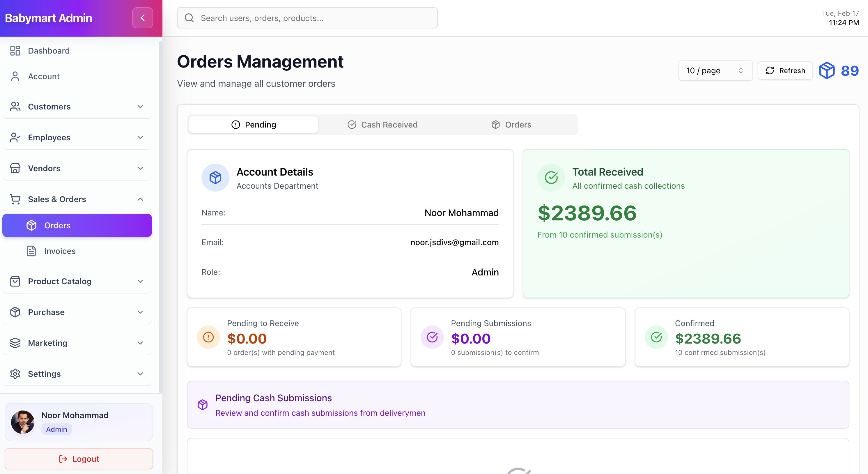868x474 pixels.
Task: Click the Account person icon in sidebar
Action: [x=15, y=76]
